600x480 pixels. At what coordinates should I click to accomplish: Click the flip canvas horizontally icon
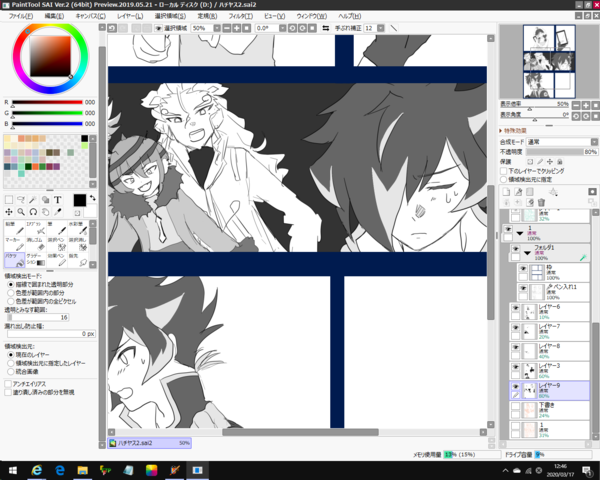[326, 28]
